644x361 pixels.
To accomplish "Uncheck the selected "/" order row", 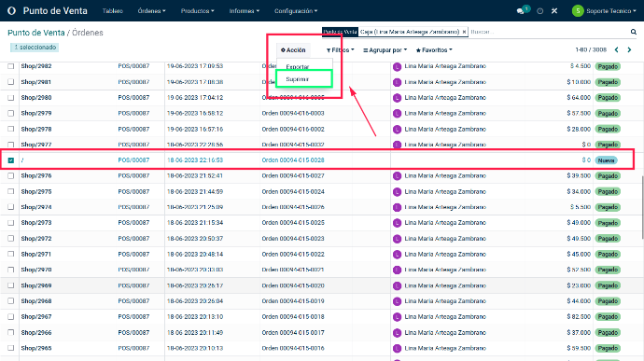I will pos(11,160).
